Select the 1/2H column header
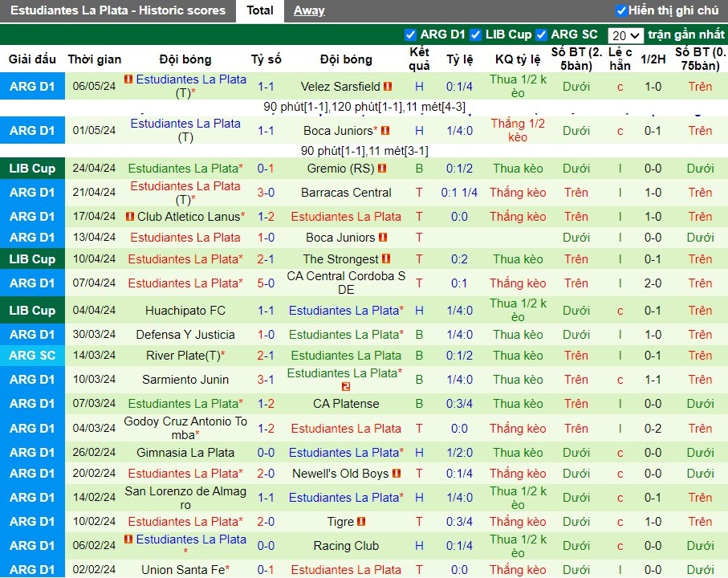The image size is (728, 578). click(653, 59)
